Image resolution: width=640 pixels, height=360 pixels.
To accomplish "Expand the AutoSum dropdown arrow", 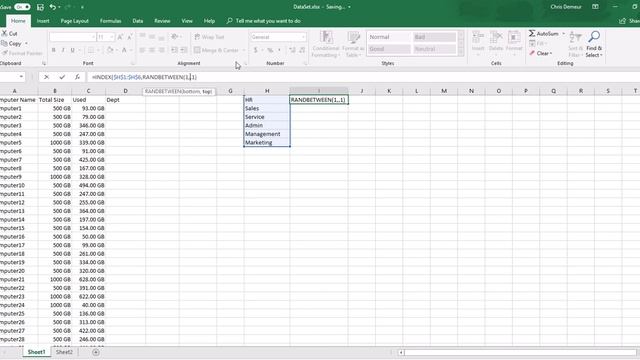I will pyautogui.click(x=564, y=33).
